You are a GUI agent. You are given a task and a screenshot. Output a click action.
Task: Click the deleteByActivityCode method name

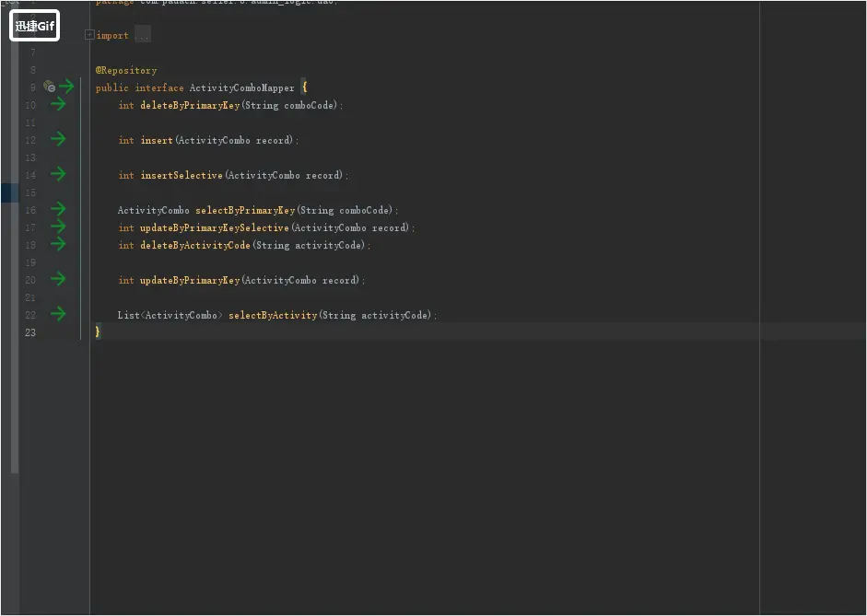pyautogui.click(x=195, y=245)
